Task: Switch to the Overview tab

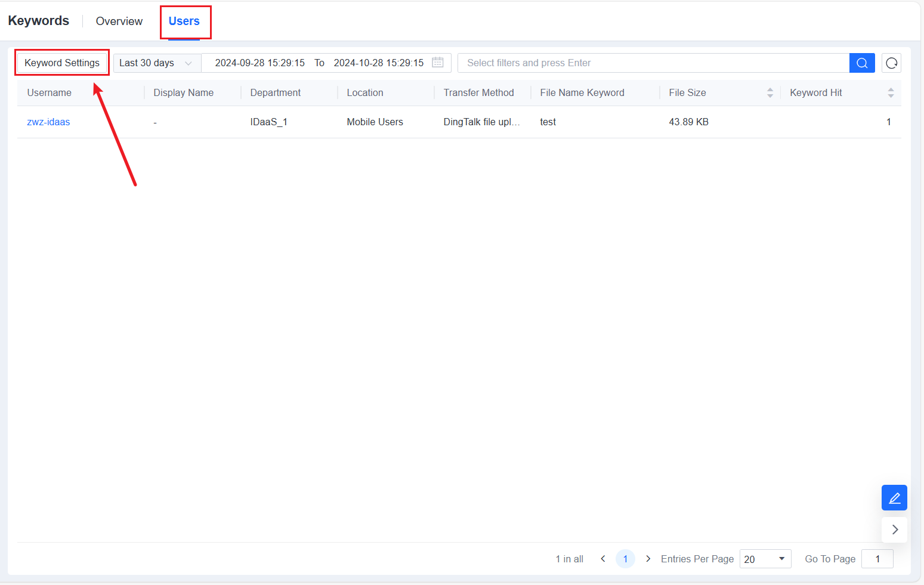Action: point(119,21)
